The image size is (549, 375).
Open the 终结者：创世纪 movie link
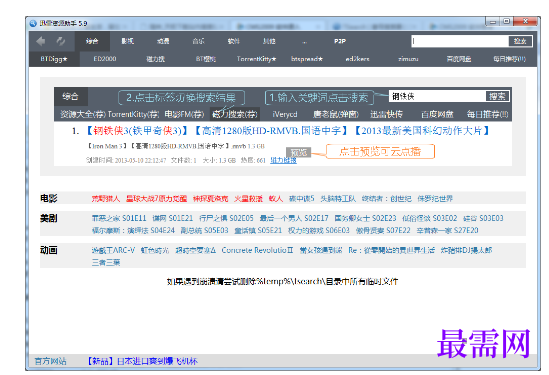[x=387, y=199]
